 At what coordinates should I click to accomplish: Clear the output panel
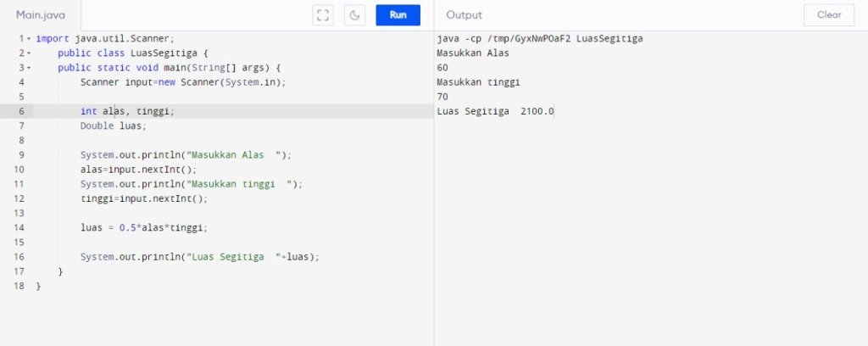click(828, 14)
